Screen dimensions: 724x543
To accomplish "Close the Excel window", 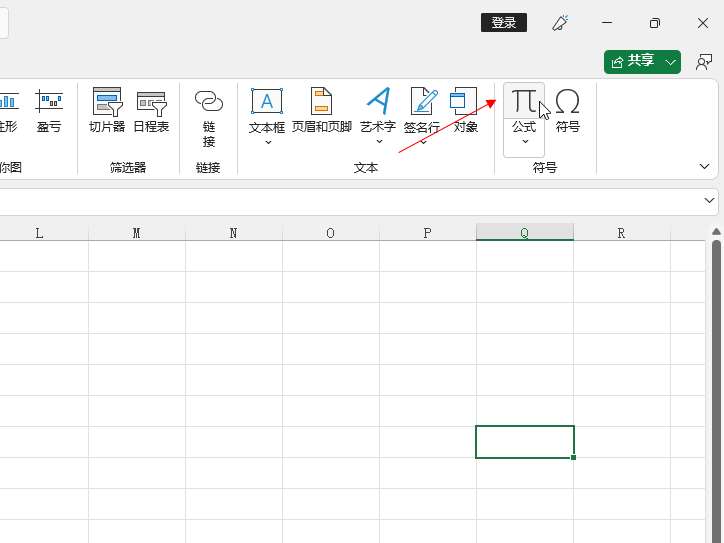I will [x=703, y=23].
